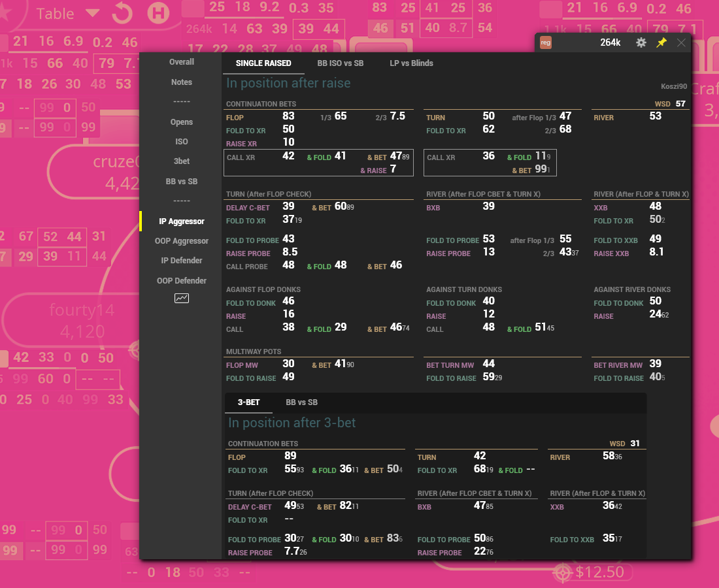Toggle the yellow pin icon
Viewport: 719px width, 588px height.
661,42
